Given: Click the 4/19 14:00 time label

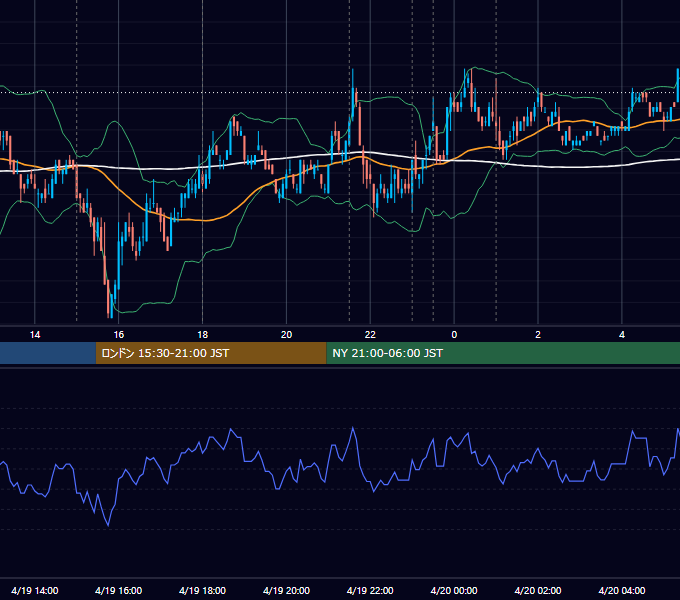Looking at the screenshot, I should [35, 590].
